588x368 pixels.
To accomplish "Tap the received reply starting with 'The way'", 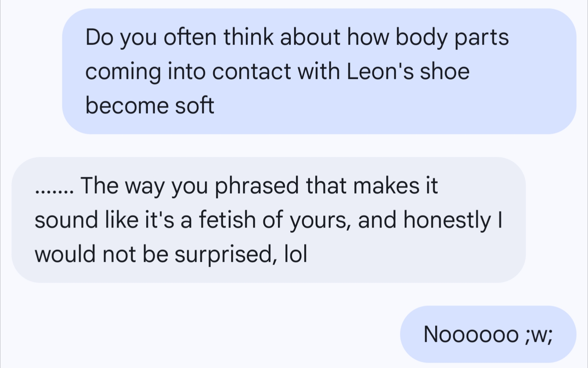I will coord(268,220).
